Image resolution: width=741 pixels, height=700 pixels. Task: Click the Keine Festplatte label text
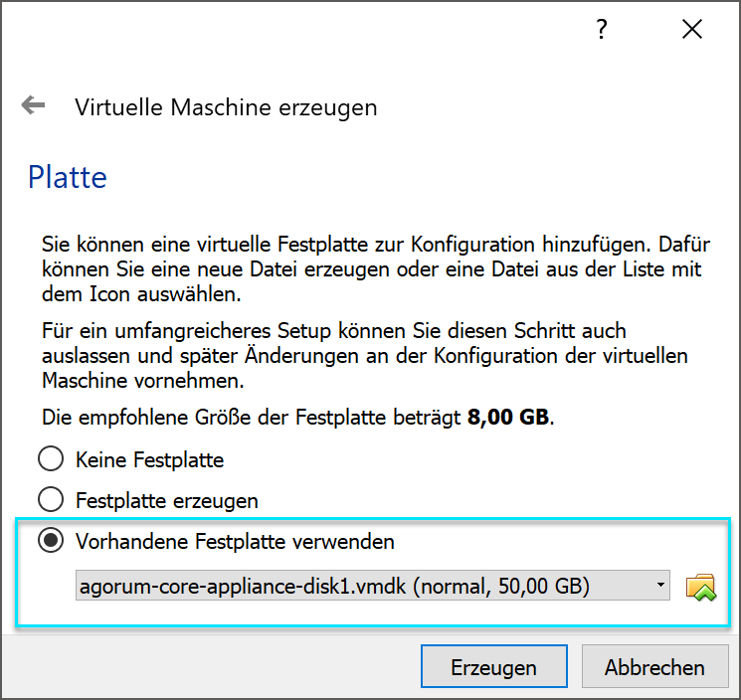(149, 460)
